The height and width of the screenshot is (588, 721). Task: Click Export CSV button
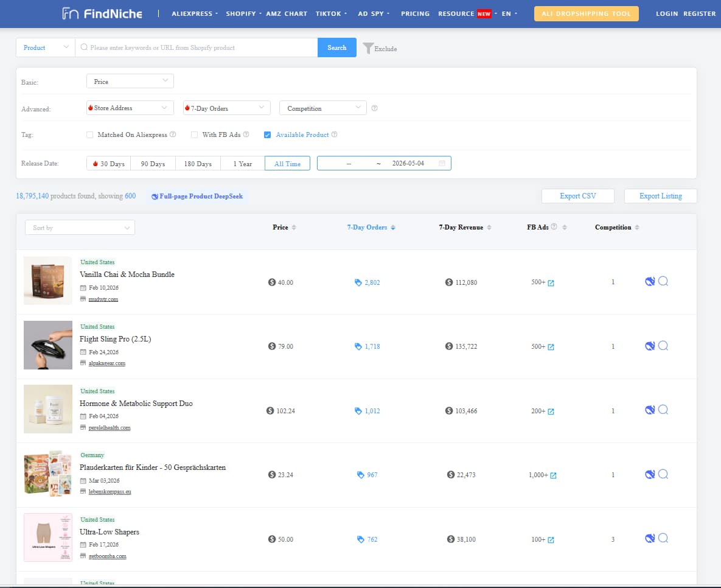[x=578, y=196]
